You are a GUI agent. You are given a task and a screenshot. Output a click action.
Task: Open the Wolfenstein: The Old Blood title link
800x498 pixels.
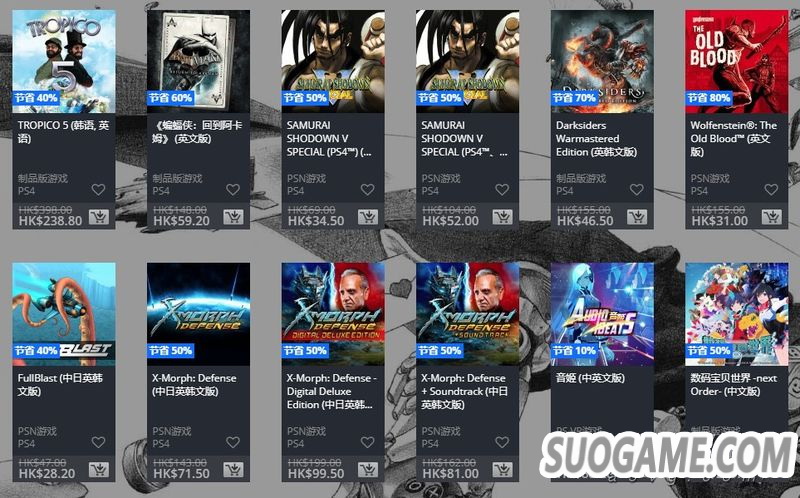pyautogui.click(x=734, y=138)
